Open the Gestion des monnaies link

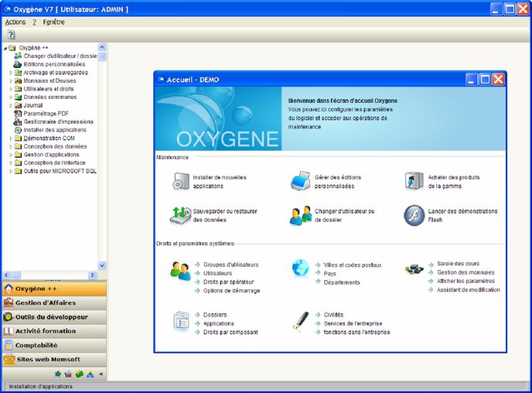coord(465,272)
